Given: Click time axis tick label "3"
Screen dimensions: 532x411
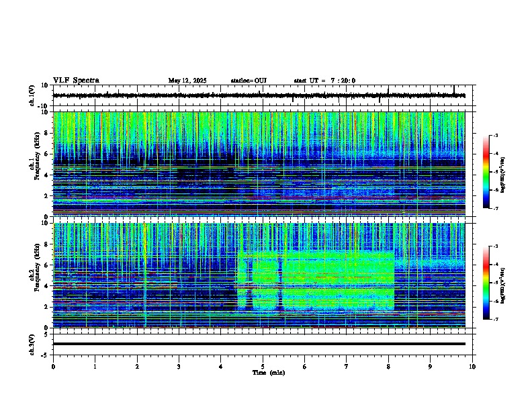Looking at the screenshot, I should [179, 367].
